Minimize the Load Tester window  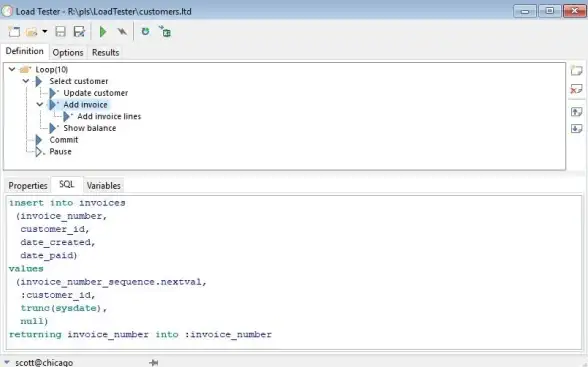525,11
